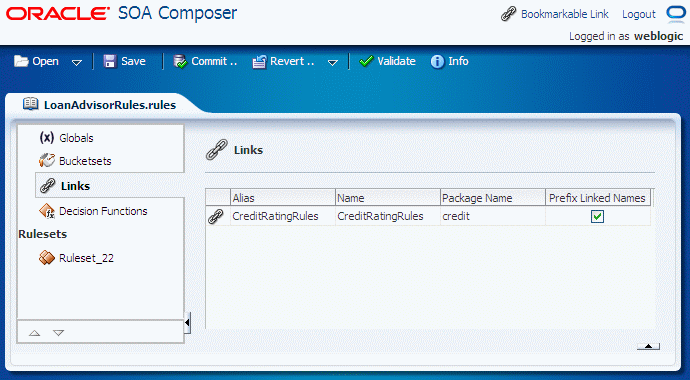The height and width of the screenshot is (380, 690).
Task: Click the Revert icon
Action: [259, 62]
